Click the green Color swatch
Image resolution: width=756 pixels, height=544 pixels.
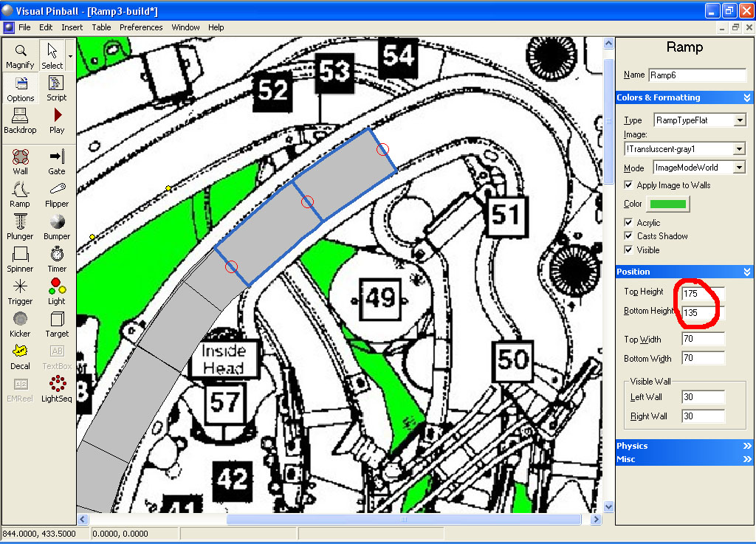667,204
